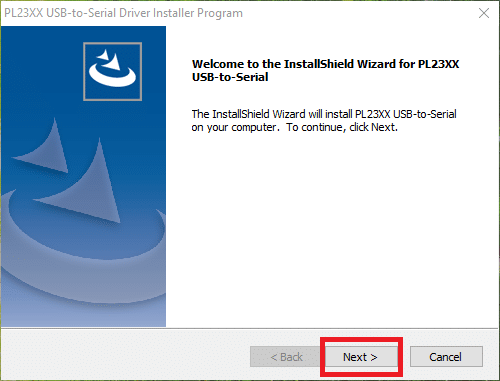Click the empty grey footer left of the Back button
This screenshot has width=500, height=381.
[x=125, y=356]
